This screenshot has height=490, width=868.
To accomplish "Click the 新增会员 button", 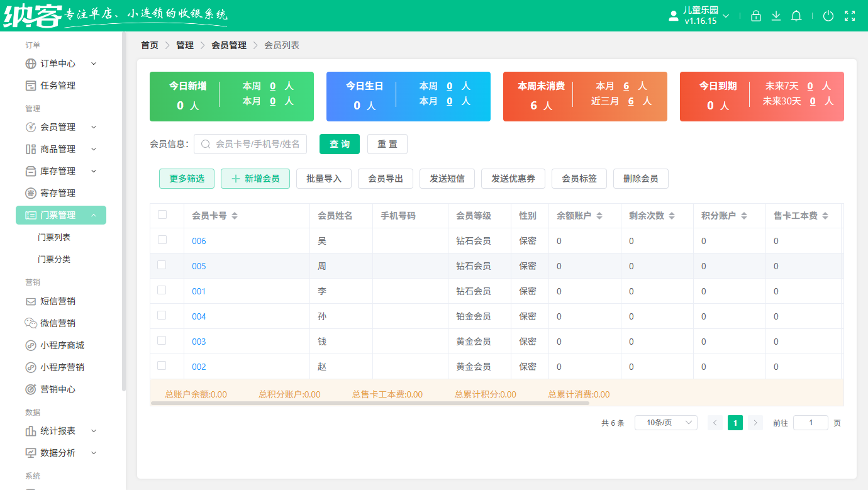I will pos(255,179).
